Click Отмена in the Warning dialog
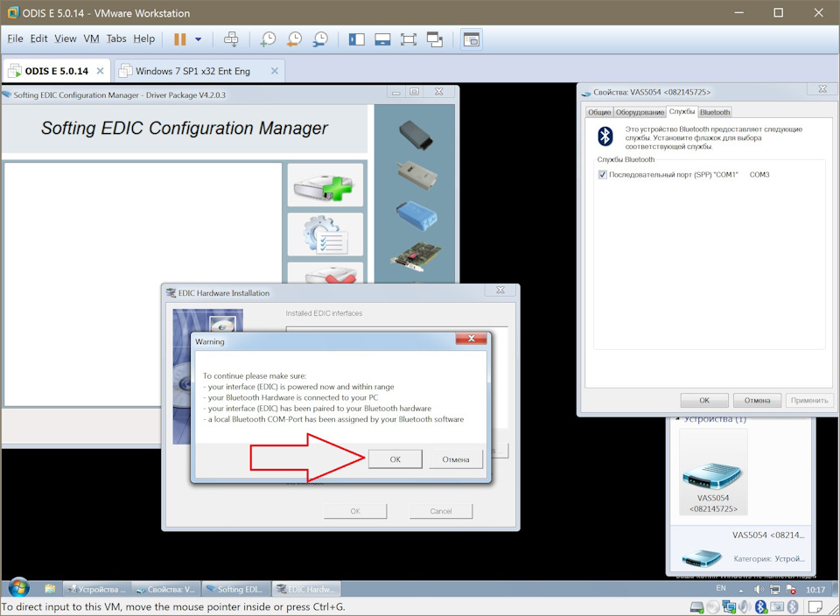The height and width of the screenshot is (616, 840). (x=456, y=459)
